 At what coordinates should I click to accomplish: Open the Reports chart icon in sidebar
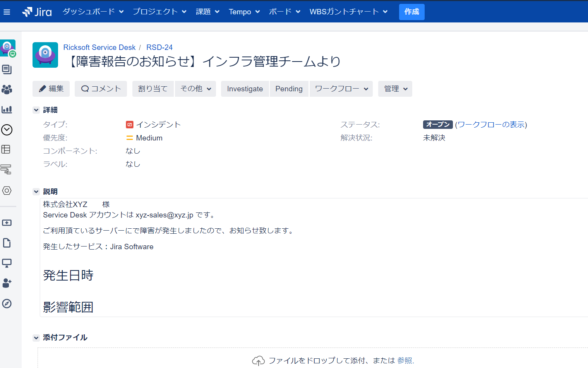7,110
